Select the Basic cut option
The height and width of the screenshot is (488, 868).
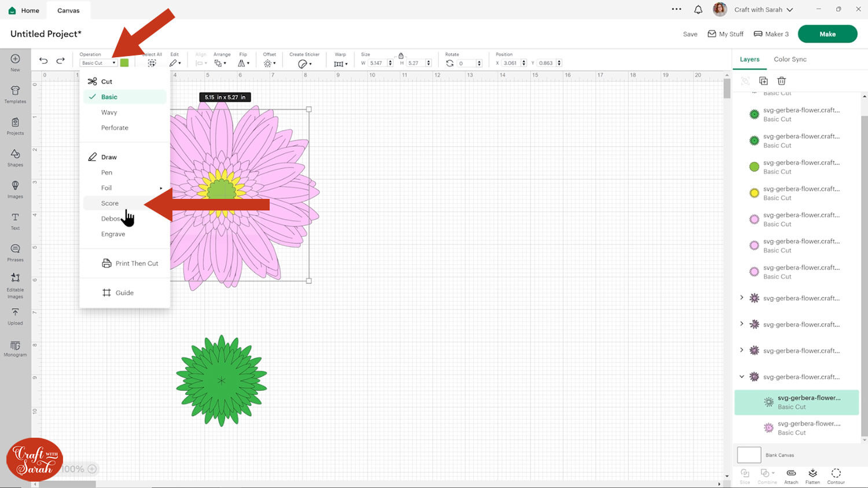click(109, 97)
